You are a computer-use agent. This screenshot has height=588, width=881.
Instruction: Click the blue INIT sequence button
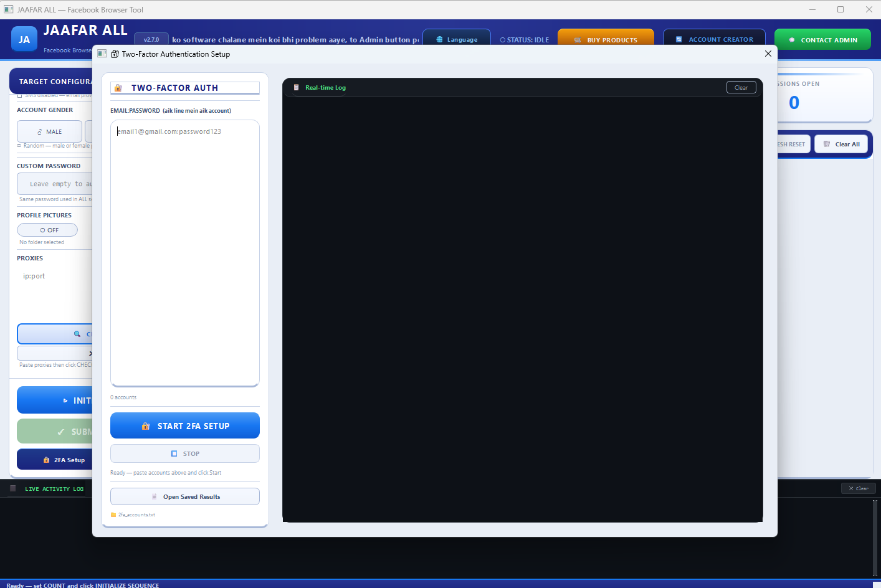[55, 401]
